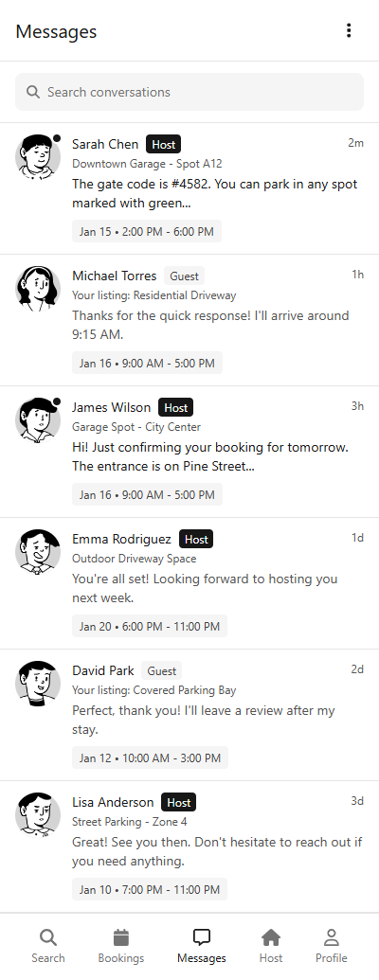The width and height of the screenshot is (379, 980).
Task: Open James Wilson's avatar image
Action: pyautogui.click(x=38, y=420)
